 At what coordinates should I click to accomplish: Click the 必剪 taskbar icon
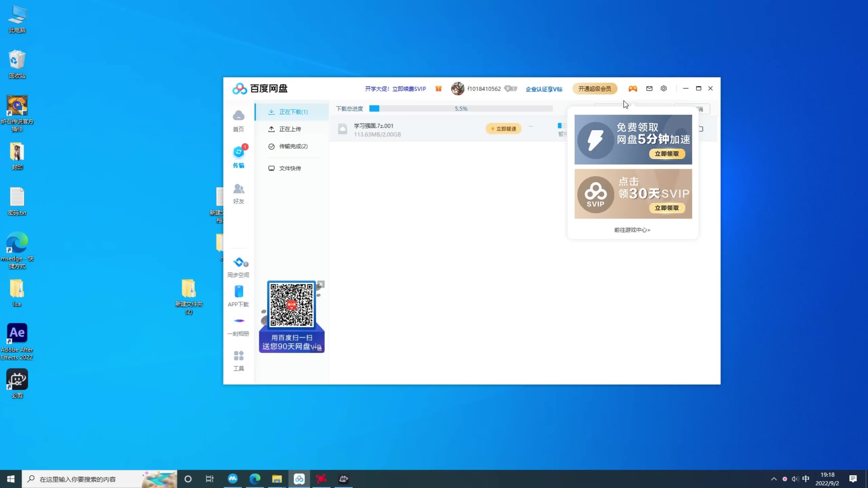pyautogui.click(x=343, y=479)
